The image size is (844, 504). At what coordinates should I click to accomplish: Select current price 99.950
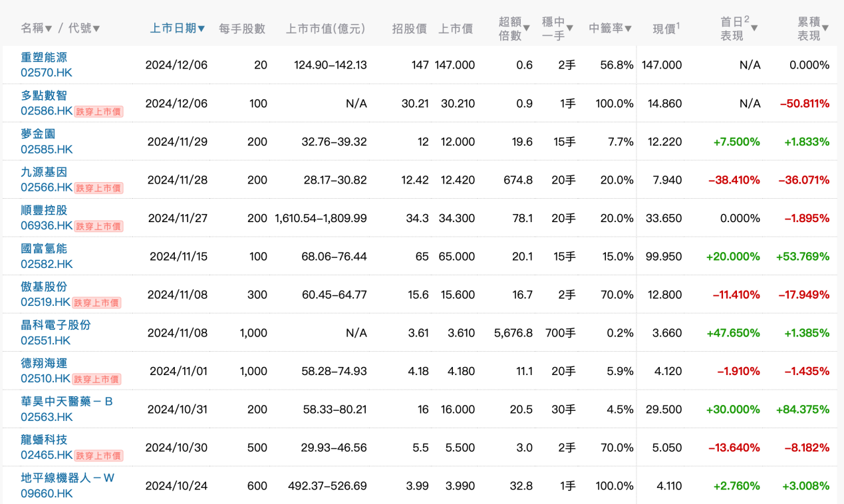coord(664,257)
